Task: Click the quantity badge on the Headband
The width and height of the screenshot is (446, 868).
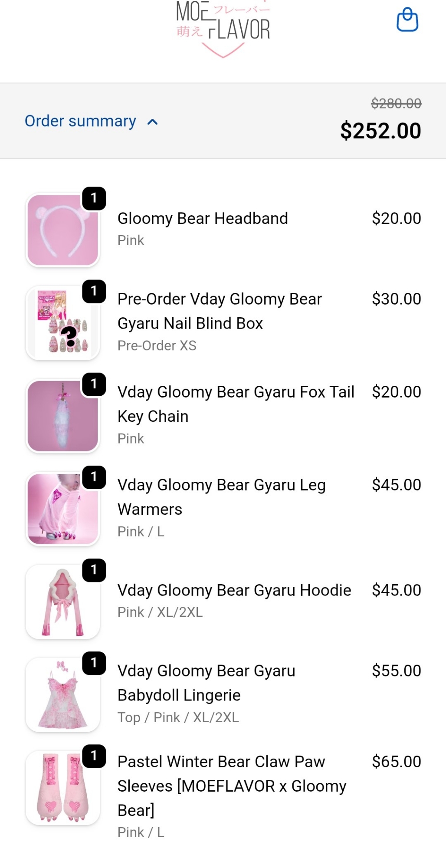Action: [94, 198]
